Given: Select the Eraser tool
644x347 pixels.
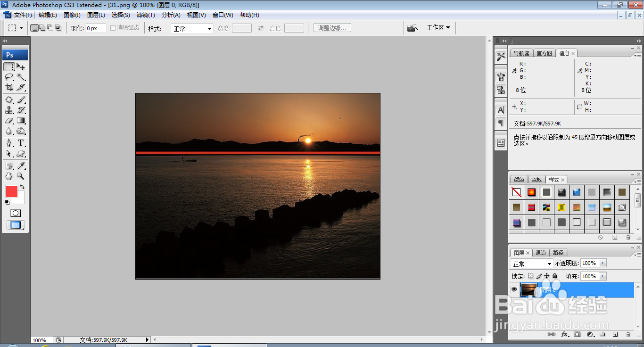Looking at the screenshot, I should coord(9,121).
